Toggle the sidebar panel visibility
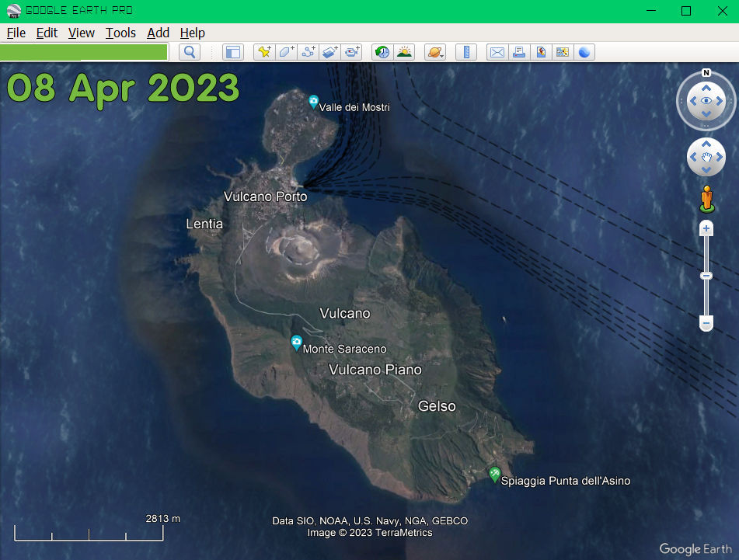Viewport: 739px width, 560px height. (x=233, y=52)
